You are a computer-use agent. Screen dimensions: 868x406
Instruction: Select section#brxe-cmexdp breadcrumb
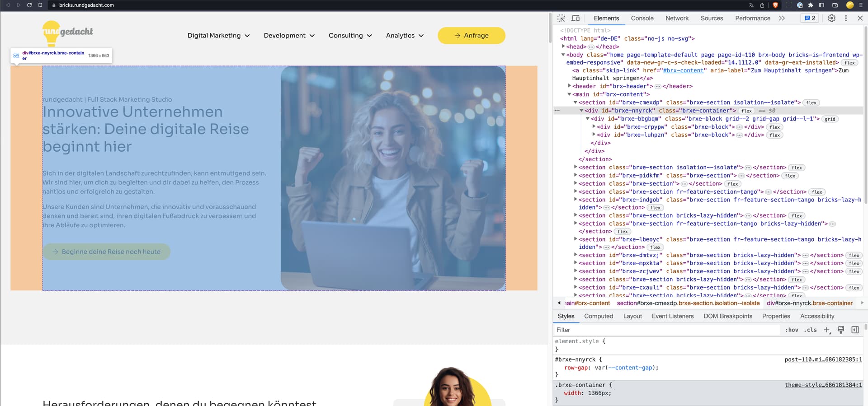[688, 303]
